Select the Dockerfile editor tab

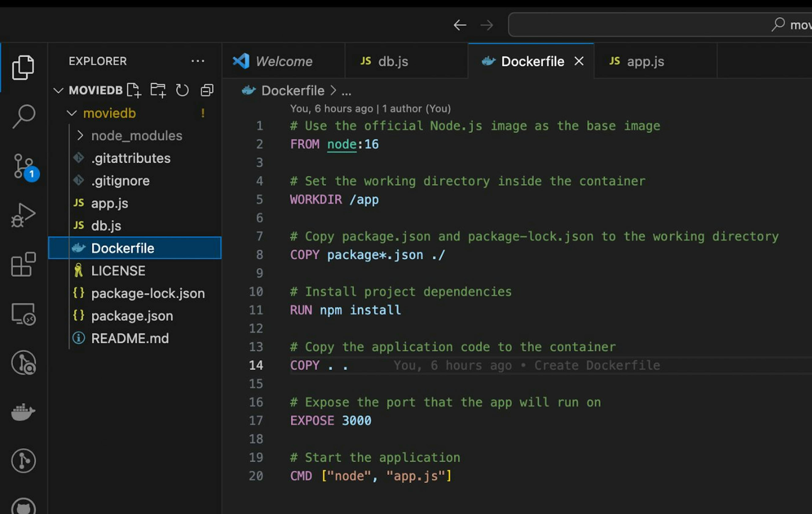531,61
